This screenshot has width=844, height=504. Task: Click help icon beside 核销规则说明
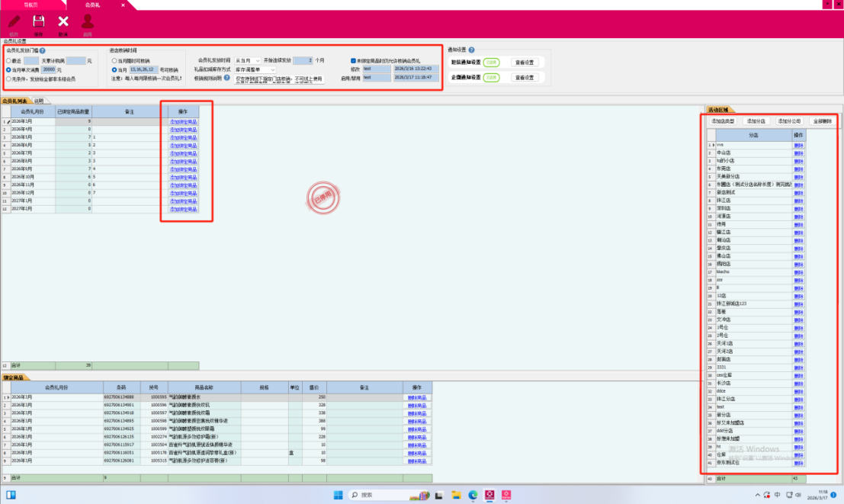point(226,78)
